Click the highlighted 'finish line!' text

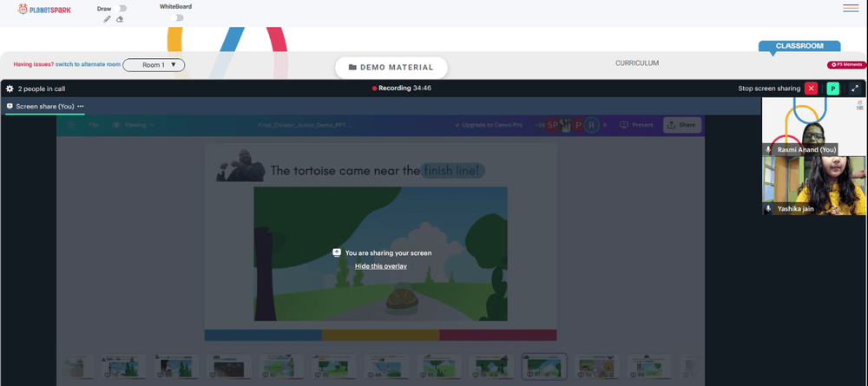(452, 171)
